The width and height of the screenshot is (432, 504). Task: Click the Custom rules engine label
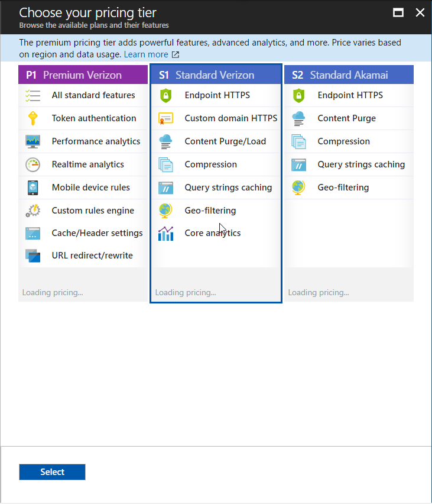pos(93,211)
